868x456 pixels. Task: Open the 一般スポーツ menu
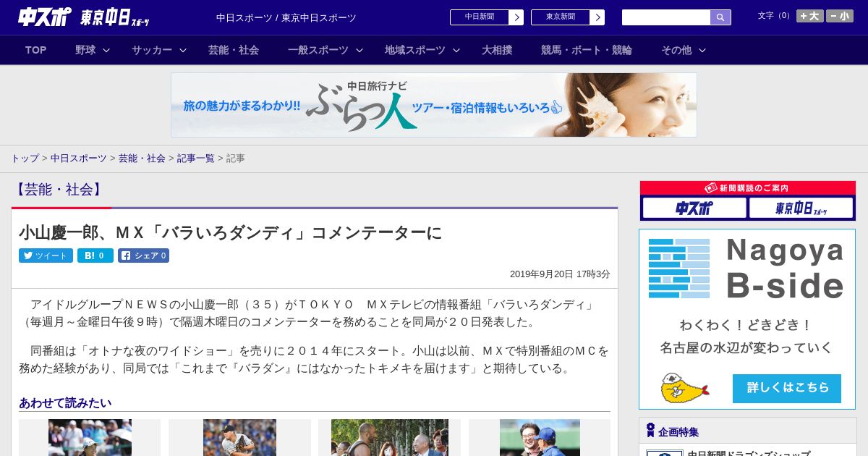(318, 50)
